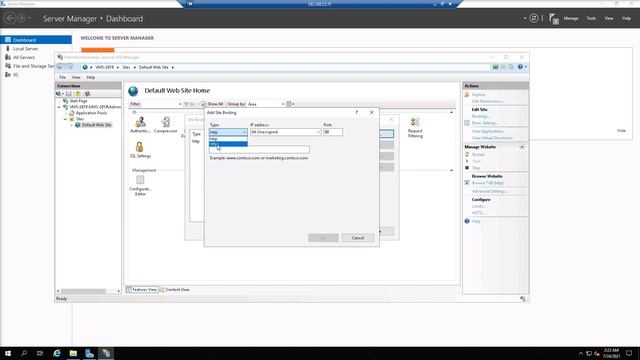Open the Compression feature icon
Screen dimensions: 640x360
[x=165, y=124]
